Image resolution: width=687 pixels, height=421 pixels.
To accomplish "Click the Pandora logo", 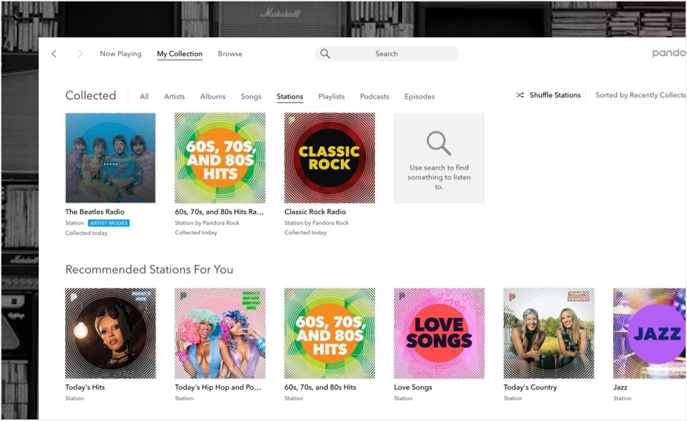I will click(x=668, y=54).
